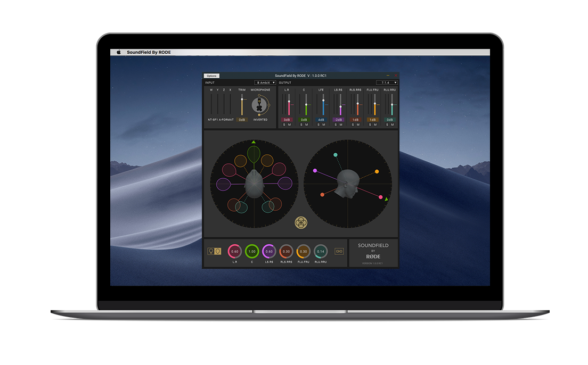588x365 pixels.
Task: Click the RLU.RRU directivity knob showing 0.14
Action: [321, 252]
